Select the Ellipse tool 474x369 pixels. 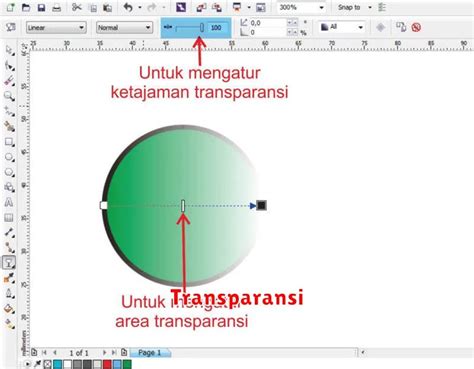pos(9,157)
